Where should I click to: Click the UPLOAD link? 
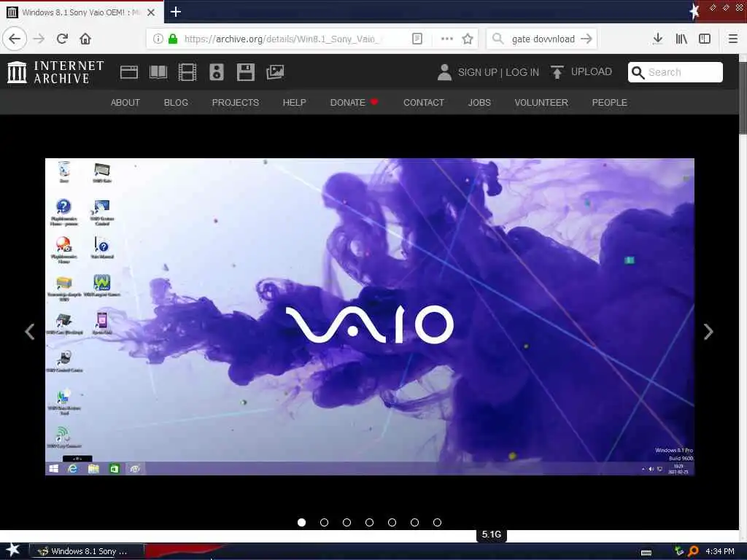click(591, 72)
